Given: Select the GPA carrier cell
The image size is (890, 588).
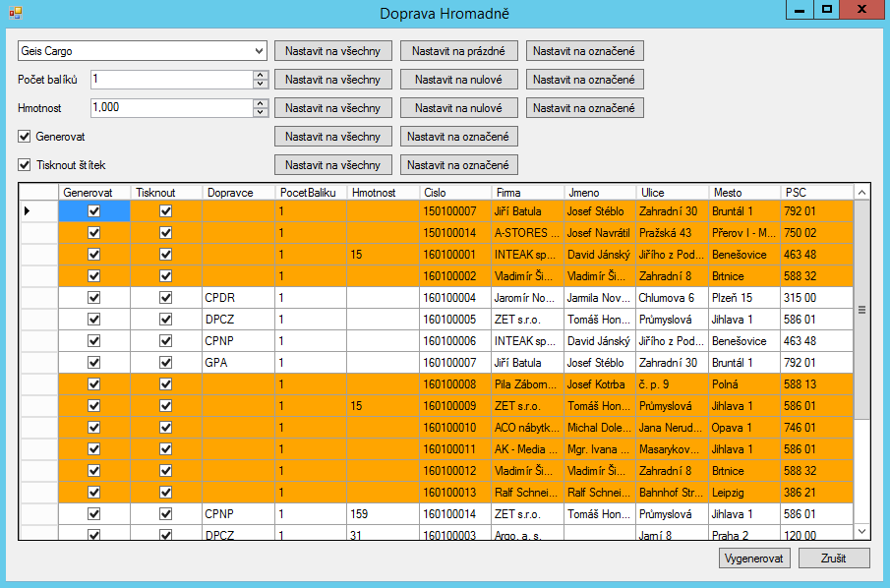Looking at the screenshot, I should [x=239, y=362].
